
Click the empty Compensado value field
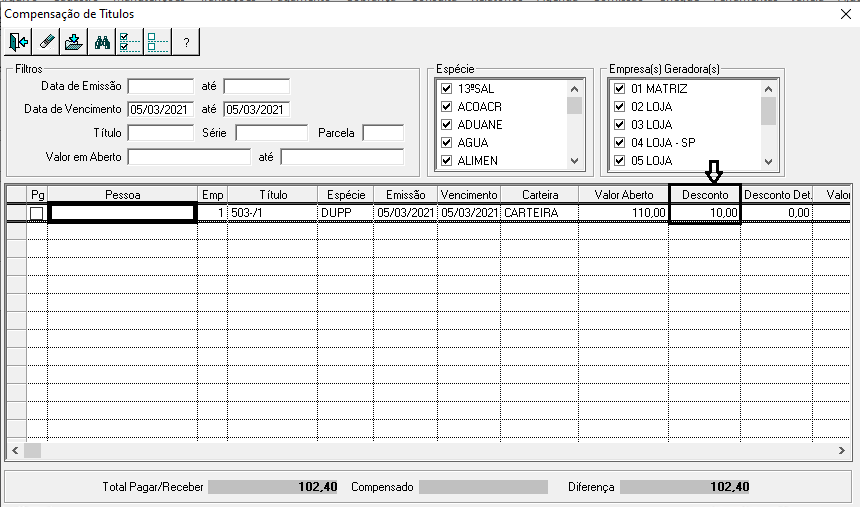483,487
